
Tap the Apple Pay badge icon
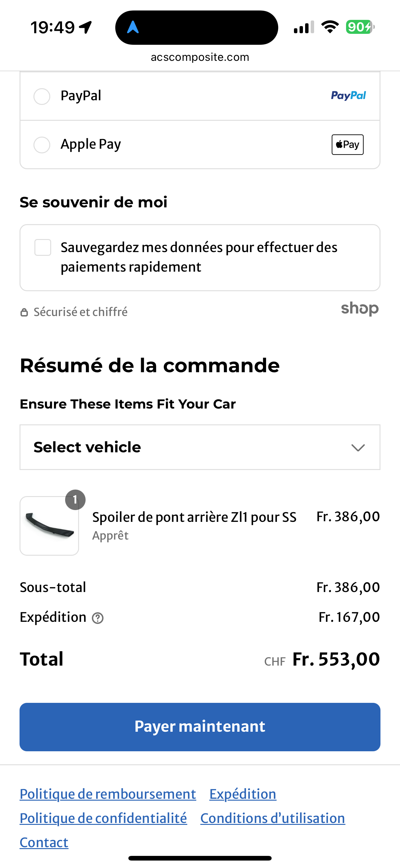pos(348,145)
